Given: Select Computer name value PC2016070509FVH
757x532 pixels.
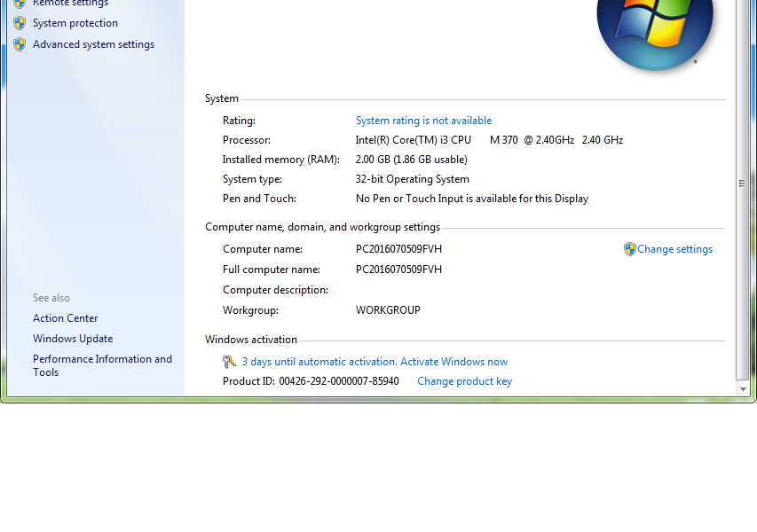Looking at the screenshot, I should tap(398, 249).
